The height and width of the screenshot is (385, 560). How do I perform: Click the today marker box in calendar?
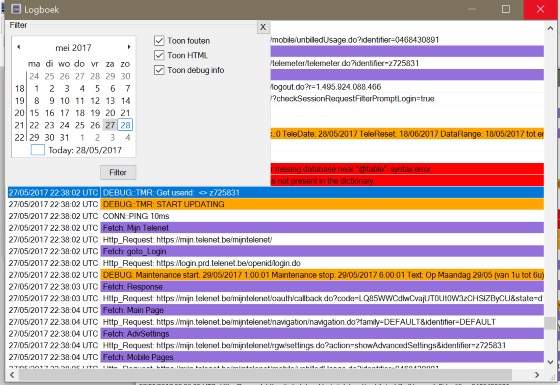pyautogui.click(x=38, y=150)
